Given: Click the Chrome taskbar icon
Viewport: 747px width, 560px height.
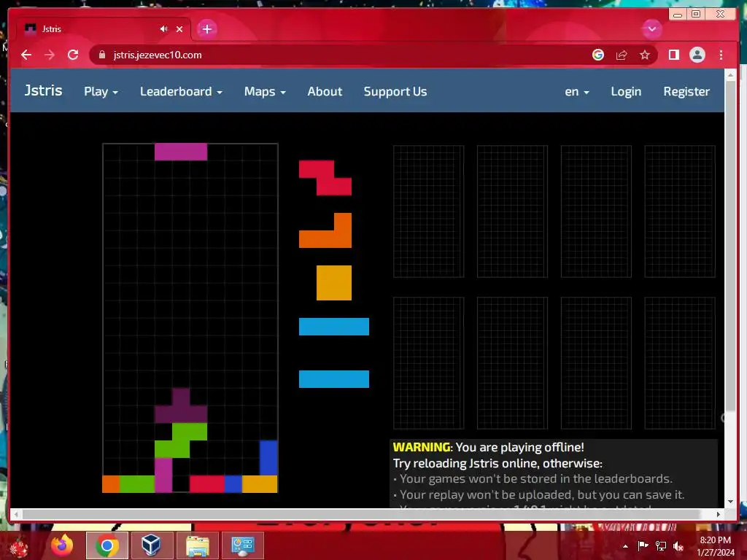Looking at the screenshot, I should click(x=107, y=545).
